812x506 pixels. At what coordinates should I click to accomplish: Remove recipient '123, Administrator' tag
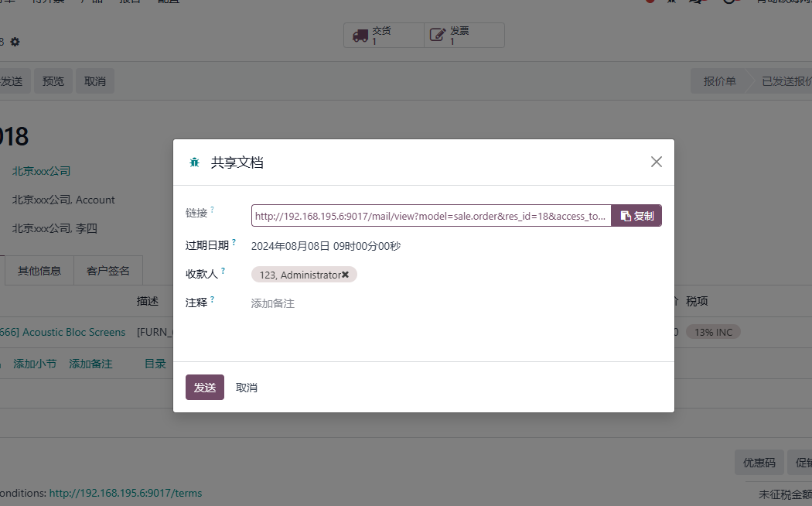pyautogui.click(x=346, y=275)
